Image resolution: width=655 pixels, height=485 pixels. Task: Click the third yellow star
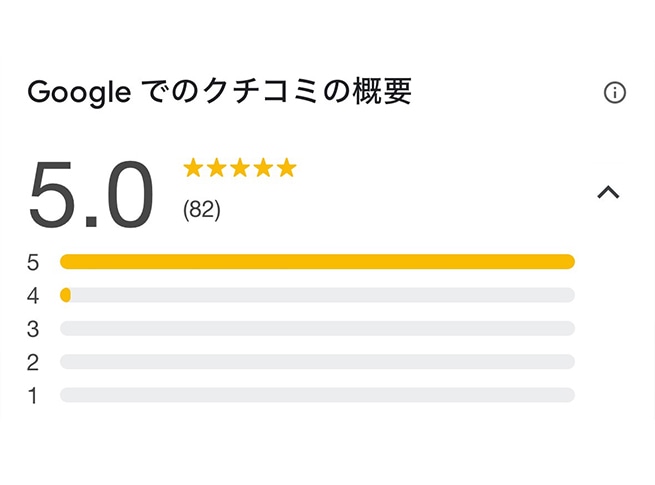point(240,168)
